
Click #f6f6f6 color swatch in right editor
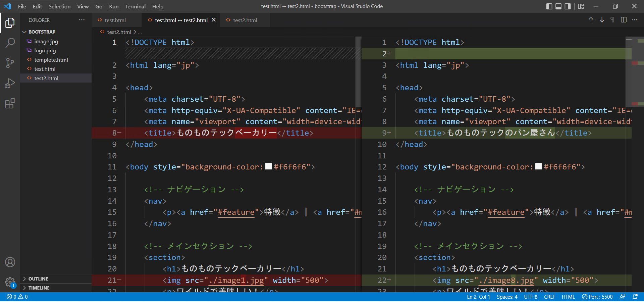tap(539, 166)
